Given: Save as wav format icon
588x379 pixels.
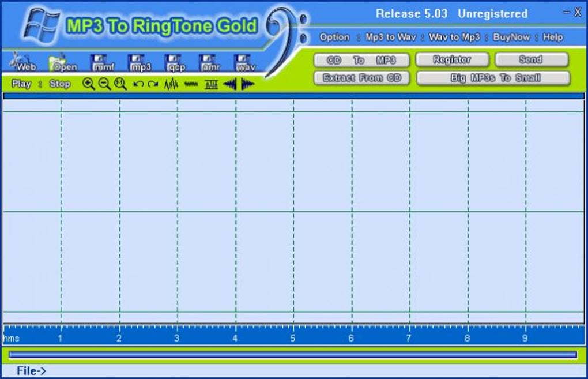Looking at the screenshot, I should click(245, 63).
